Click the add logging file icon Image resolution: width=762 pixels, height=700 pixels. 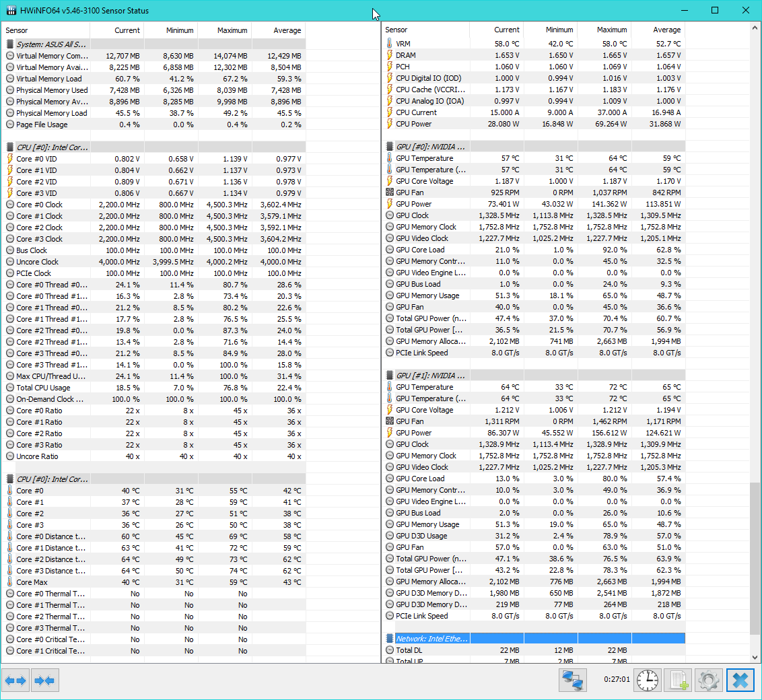point(679,680)
